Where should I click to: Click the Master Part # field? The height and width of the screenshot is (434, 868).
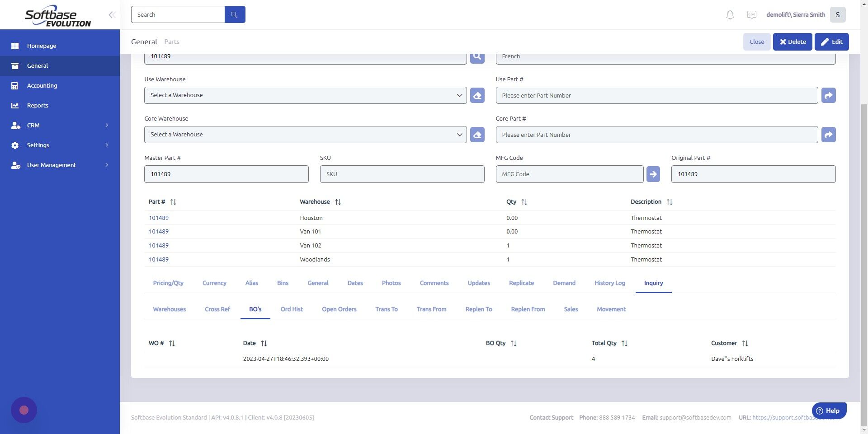226,174
